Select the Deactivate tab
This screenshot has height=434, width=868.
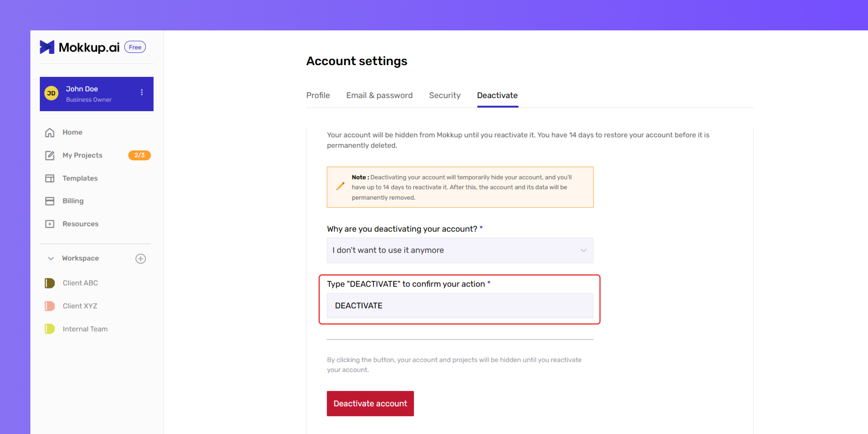click(497, 95)
